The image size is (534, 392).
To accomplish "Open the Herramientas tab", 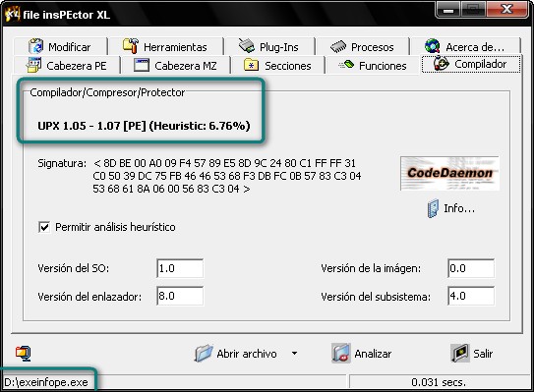I will tap(165, 46).
